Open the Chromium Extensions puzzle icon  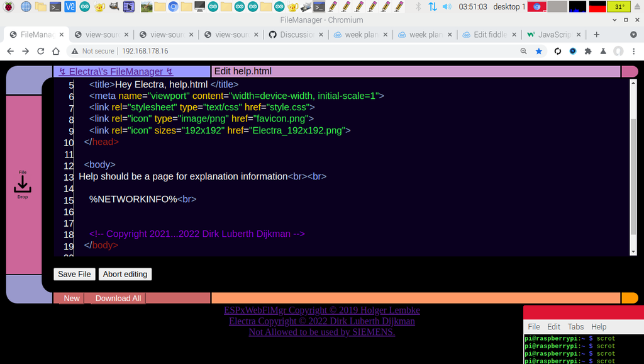[589, 52]
